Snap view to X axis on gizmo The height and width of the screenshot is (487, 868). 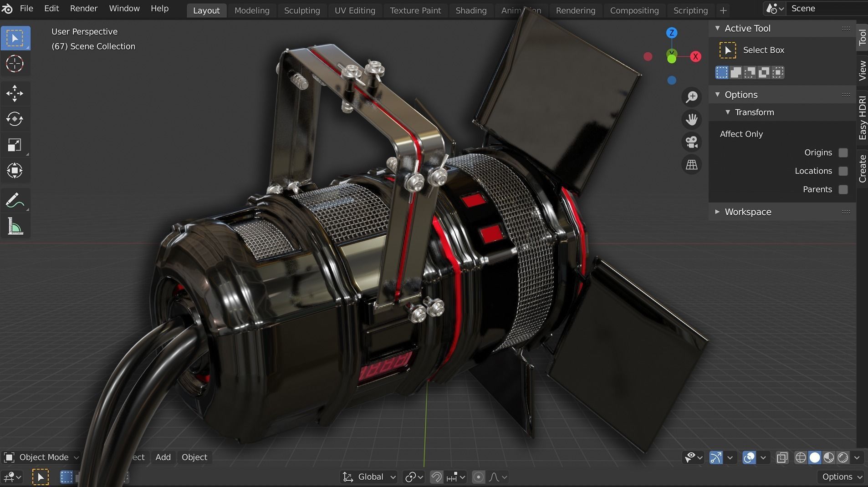tap(695, 56)
